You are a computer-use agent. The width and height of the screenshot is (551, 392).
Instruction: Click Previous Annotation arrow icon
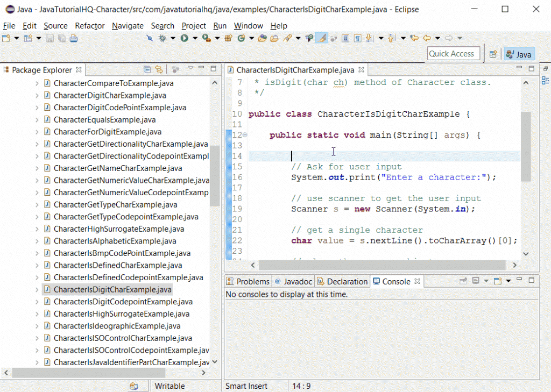coord(392,38)
